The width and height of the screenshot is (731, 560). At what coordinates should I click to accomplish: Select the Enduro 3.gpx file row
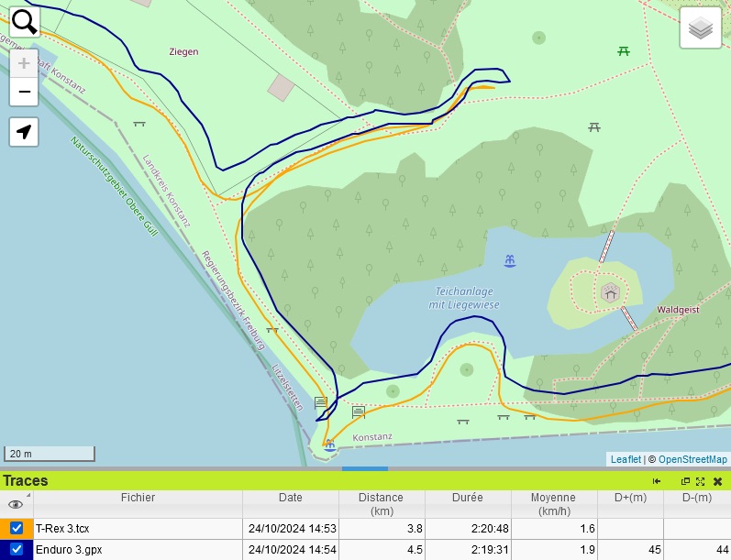point(138,549)
